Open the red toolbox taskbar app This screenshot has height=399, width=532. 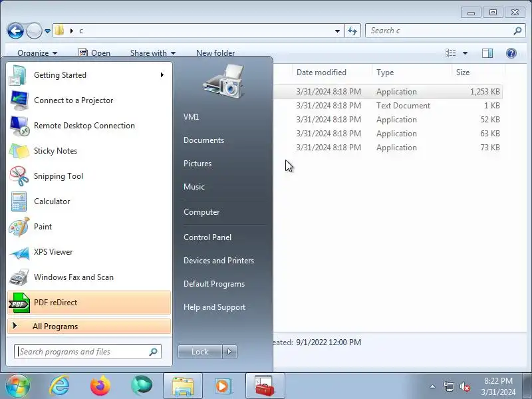(x=265, y=386)
